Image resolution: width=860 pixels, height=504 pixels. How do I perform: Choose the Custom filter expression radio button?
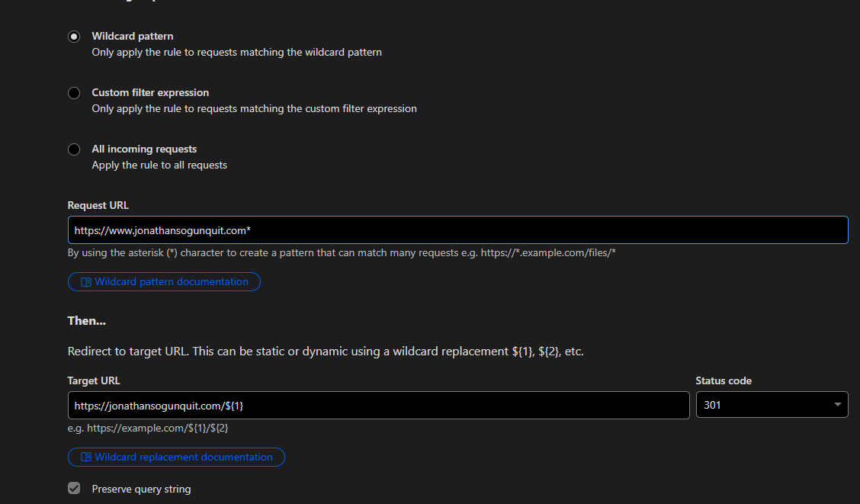[74, 93]
